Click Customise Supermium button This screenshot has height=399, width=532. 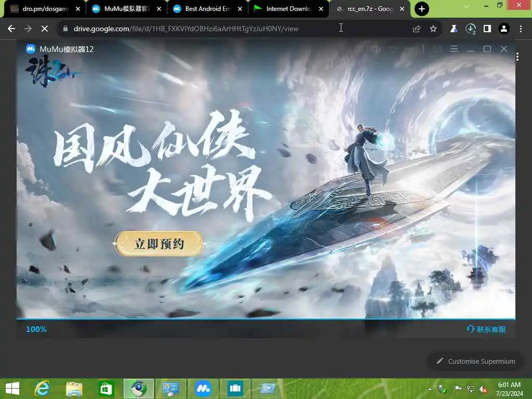coord(476,362)
